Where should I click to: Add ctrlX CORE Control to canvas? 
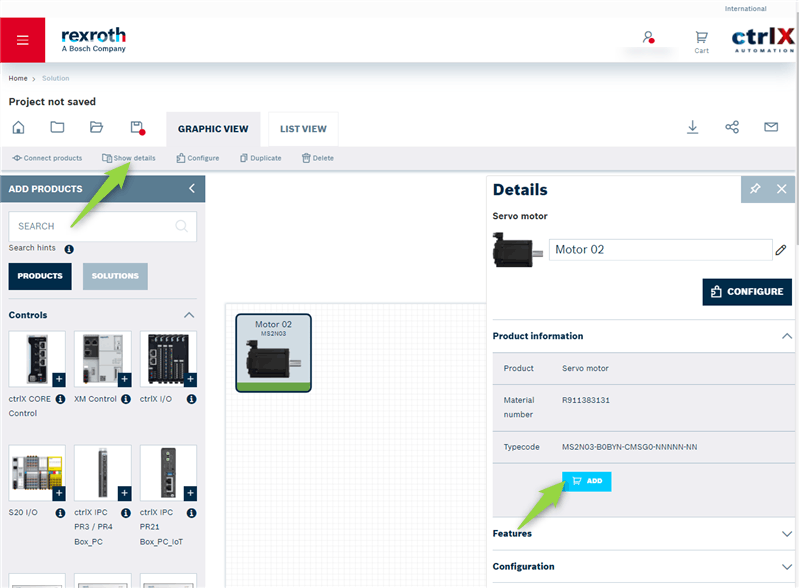point(59,379)
